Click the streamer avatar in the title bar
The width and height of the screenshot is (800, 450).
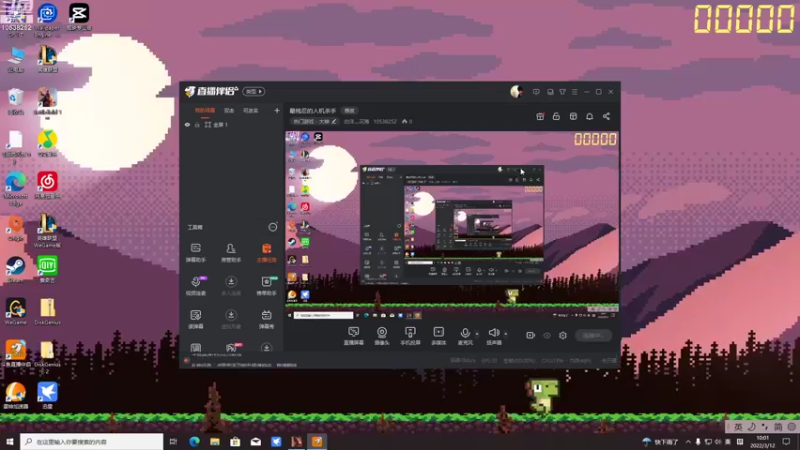click(x=516, y=91)
